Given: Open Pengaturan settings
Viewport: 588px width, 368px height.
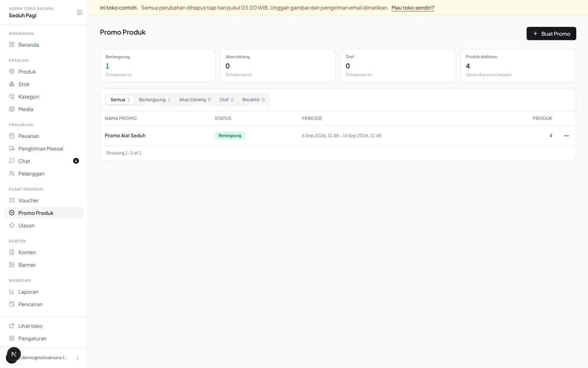Looking at the screenshot, I should [44, 339].
